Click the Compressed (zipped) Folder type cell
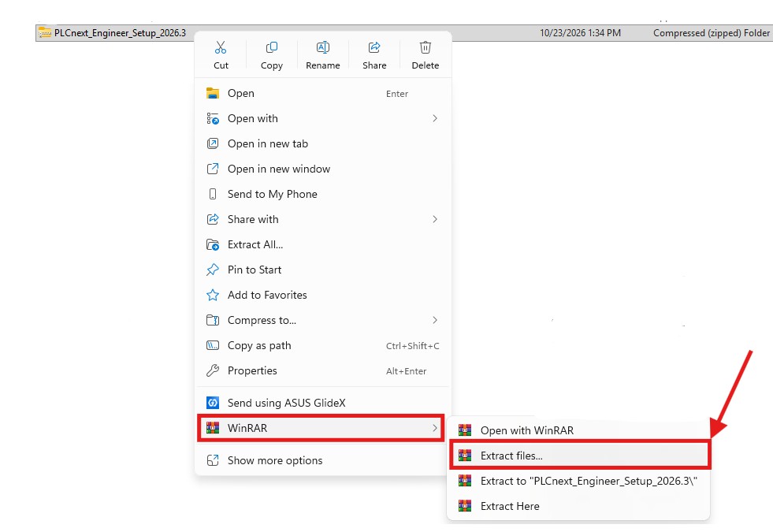 [x=712, y=33]
